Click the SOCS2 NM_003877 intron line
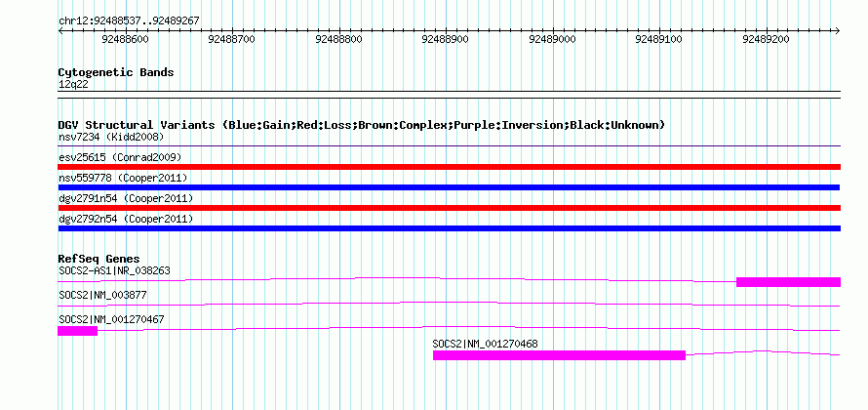The height and width of the screenshot is (410, 868). click(449, 305)
